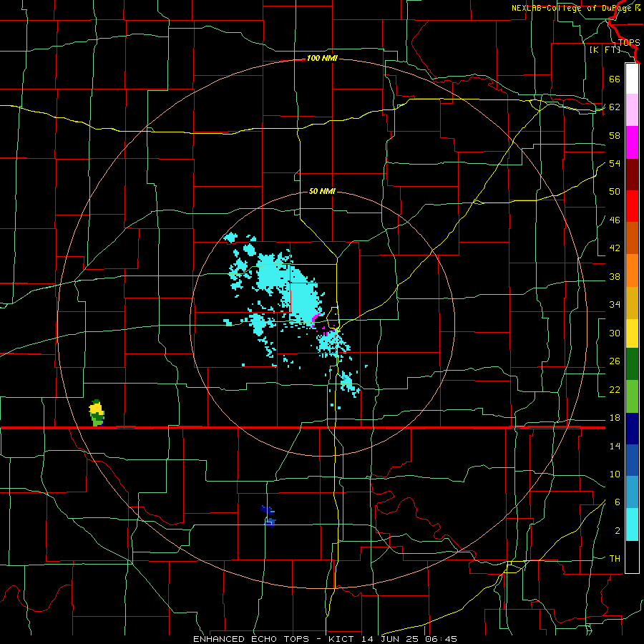This screenshot has width=644, height=644.
Task: Click the "46" legend value
Action: click(615, 220)
